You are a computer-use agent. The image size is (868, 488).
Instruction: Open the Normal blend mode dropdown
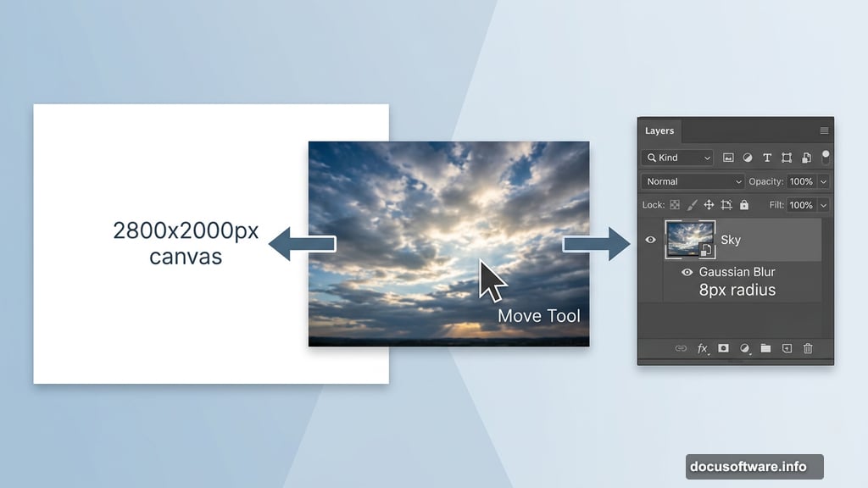tap(693, 181)
